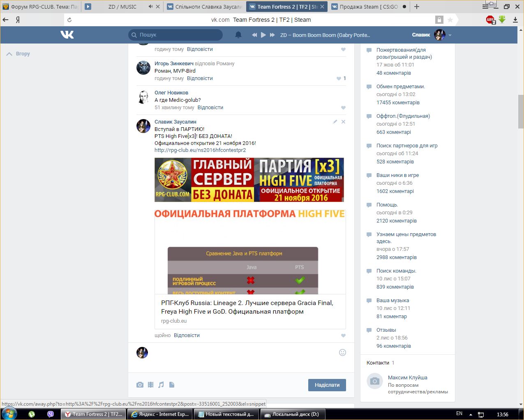Attach a photo with camera icon
524x420 pixels.
pos(140,385)
